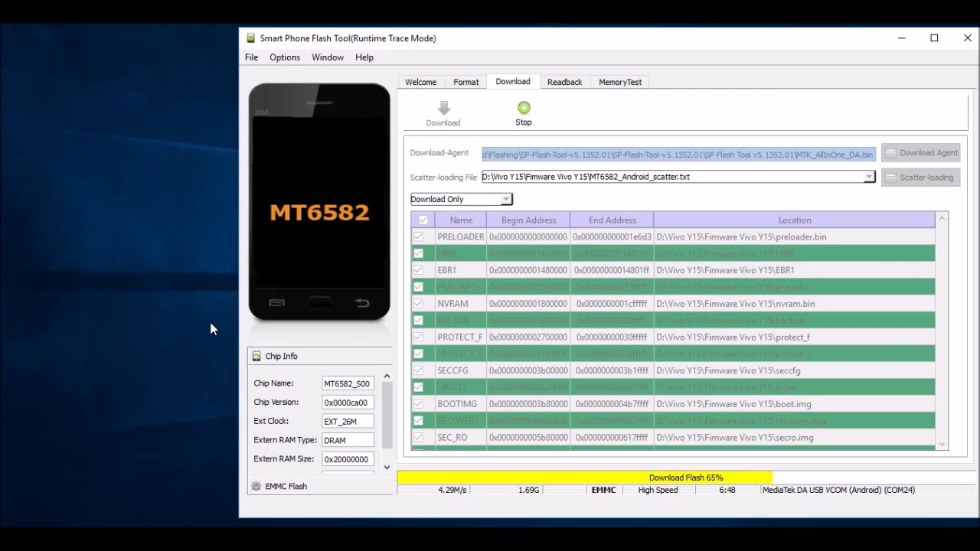This screenshot has height=551, width=980.
Task: Click the Scatter-loading button
Action: [922, 178]
